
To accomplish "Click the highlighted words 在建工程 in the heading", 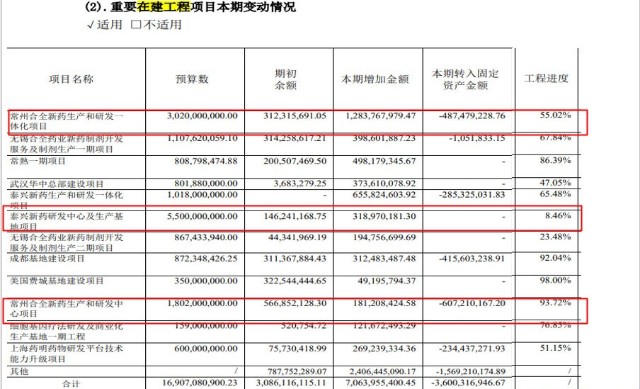I will coord(163,7).
